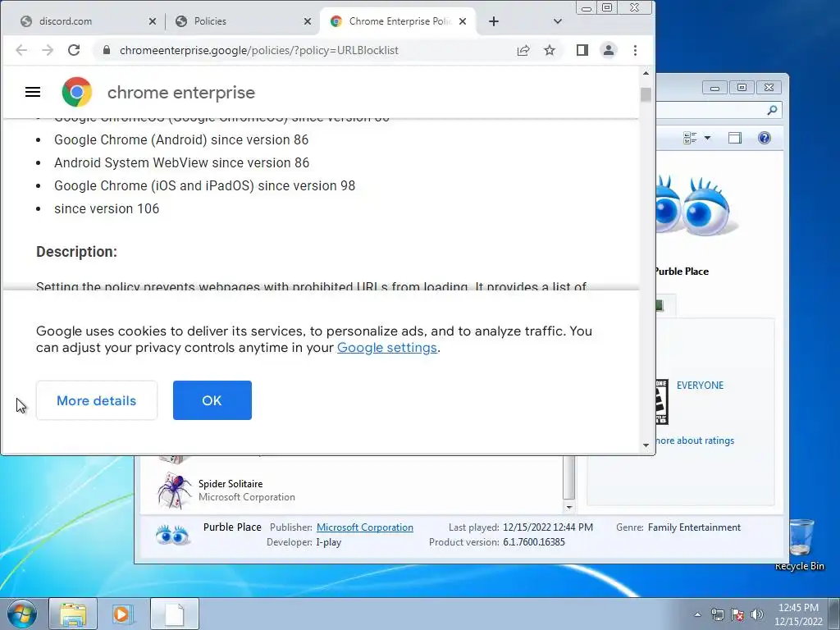Click the site lock icon

[x=107, y=50]
